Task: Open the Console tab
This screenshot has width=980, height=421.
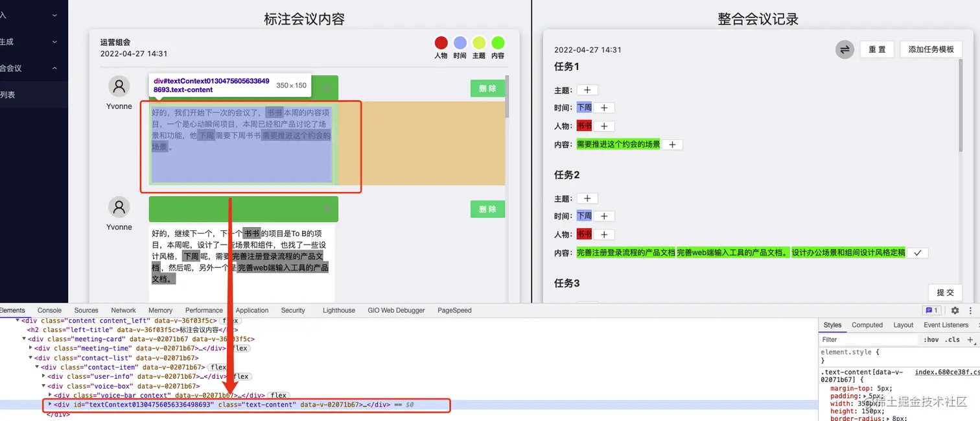Action: tap(49, 311)
